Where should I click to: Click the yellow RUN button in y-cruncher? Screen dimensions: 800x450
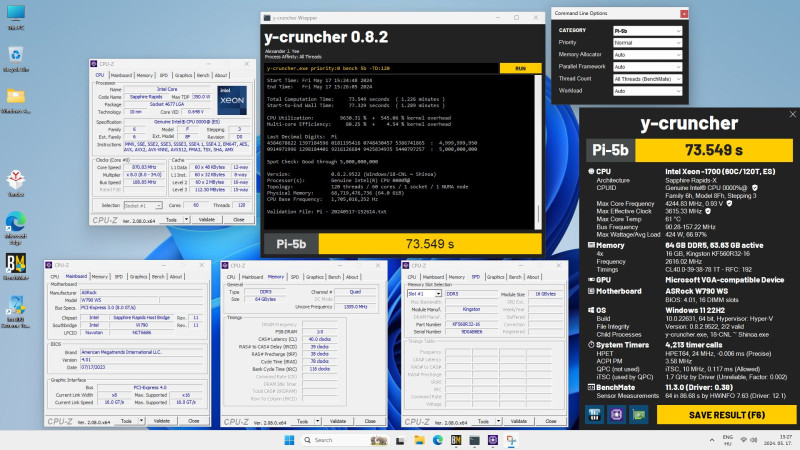pos(520,68)
